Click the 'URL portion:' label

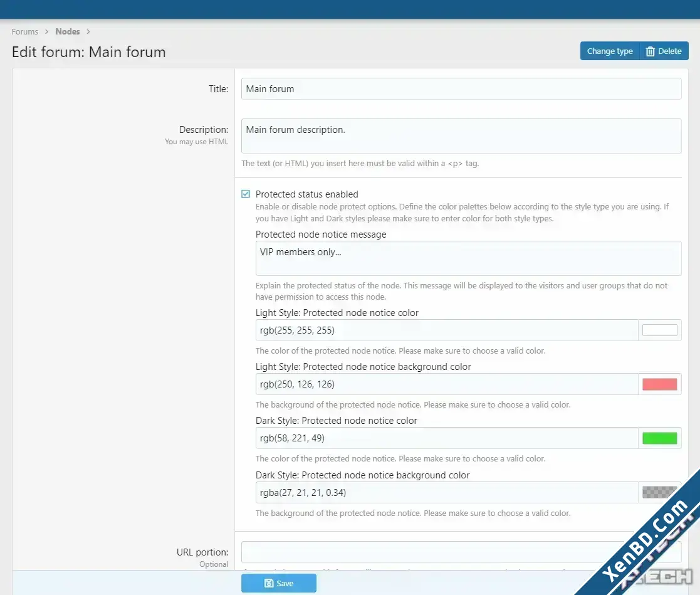click(202, 552)
